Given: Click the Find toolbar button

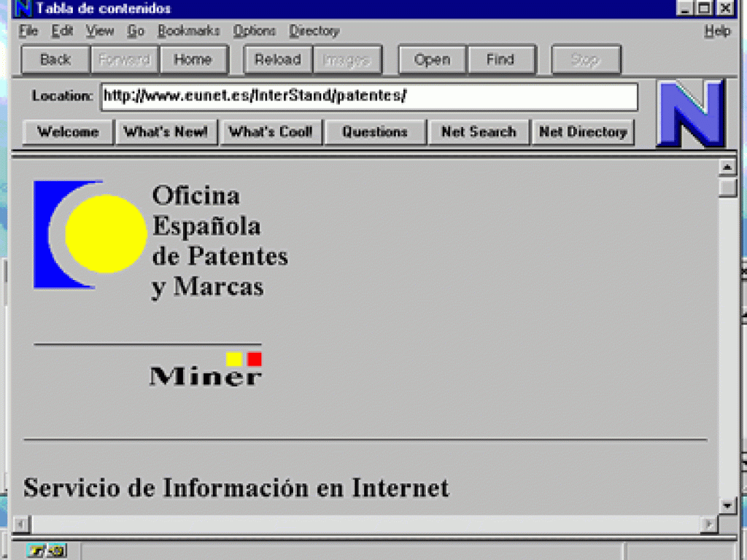Looking at the screenshot, I should coord(500,60).
